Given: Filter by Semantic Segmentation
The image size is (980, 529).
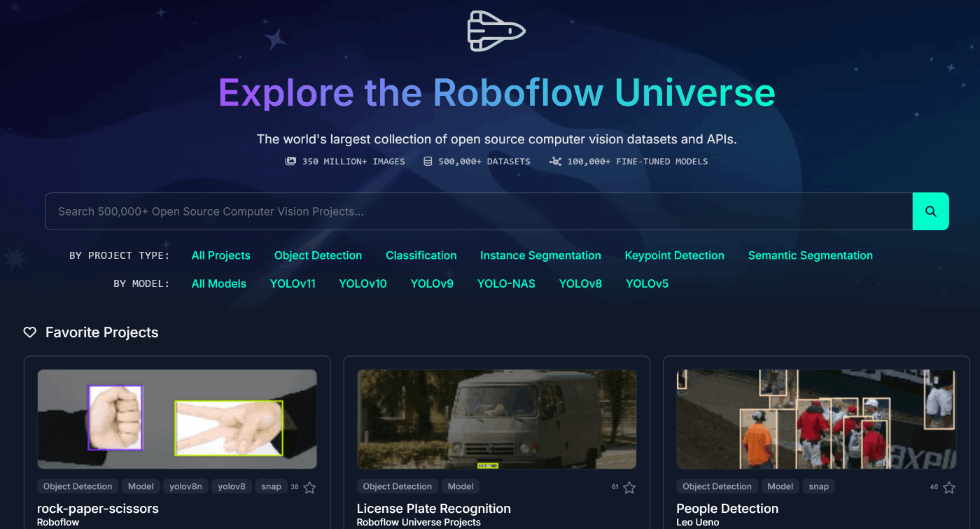Looking at the screenshot, I should click(810, 255).
